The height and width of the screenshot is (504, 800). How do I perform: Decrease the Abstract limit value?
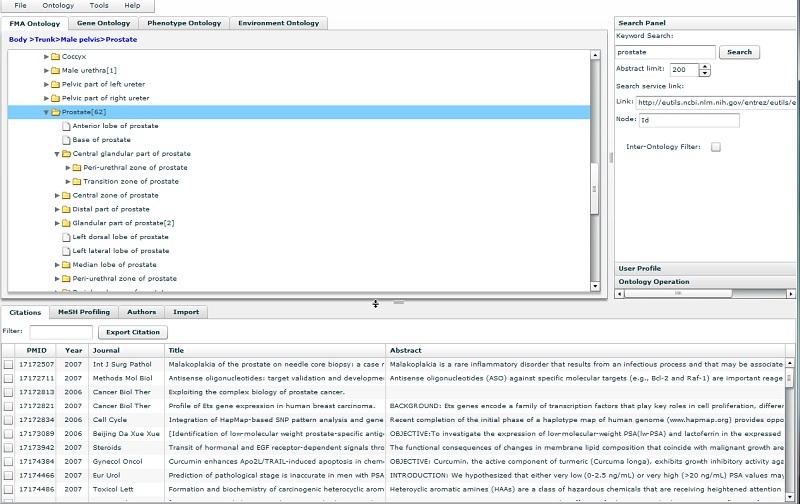click(x=705, y=73)
